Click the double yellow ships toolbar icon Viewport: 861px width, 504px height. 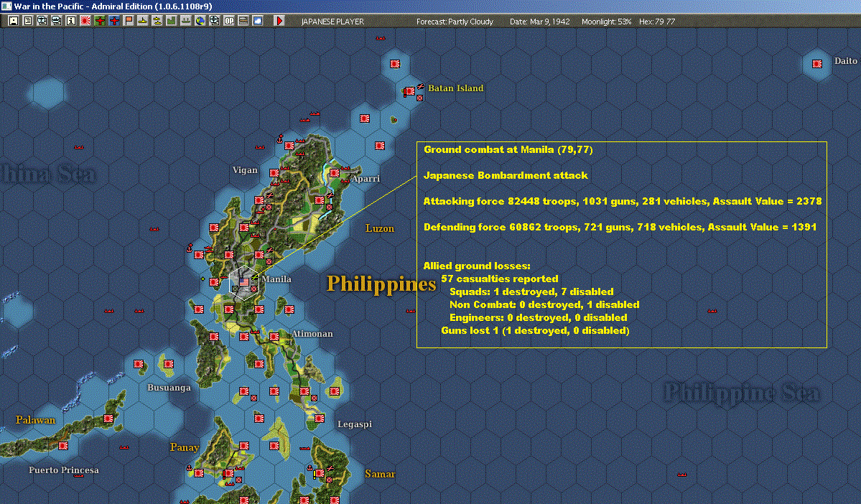pyautogui.click(x=157, y=21)
